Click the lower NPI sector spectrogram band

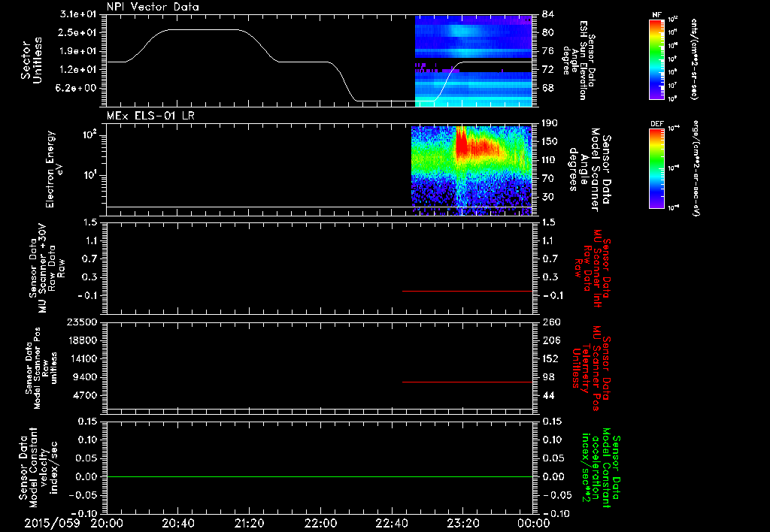click(x=474, y=89)
